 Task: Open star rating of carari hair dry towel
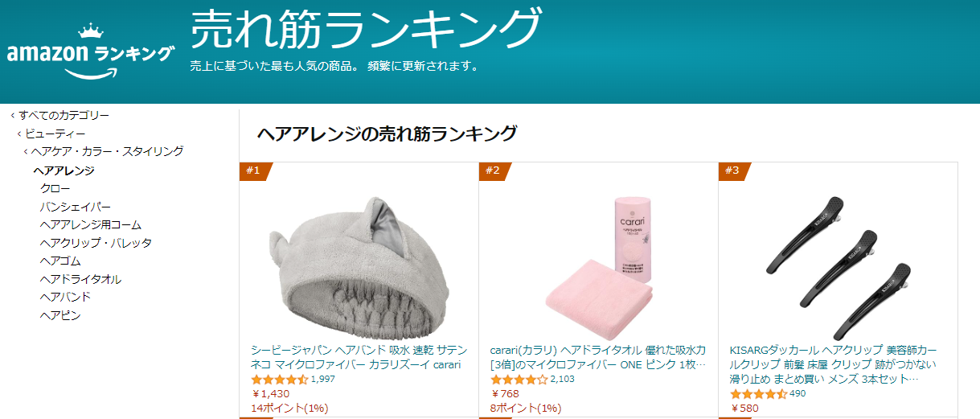(519, 380)
